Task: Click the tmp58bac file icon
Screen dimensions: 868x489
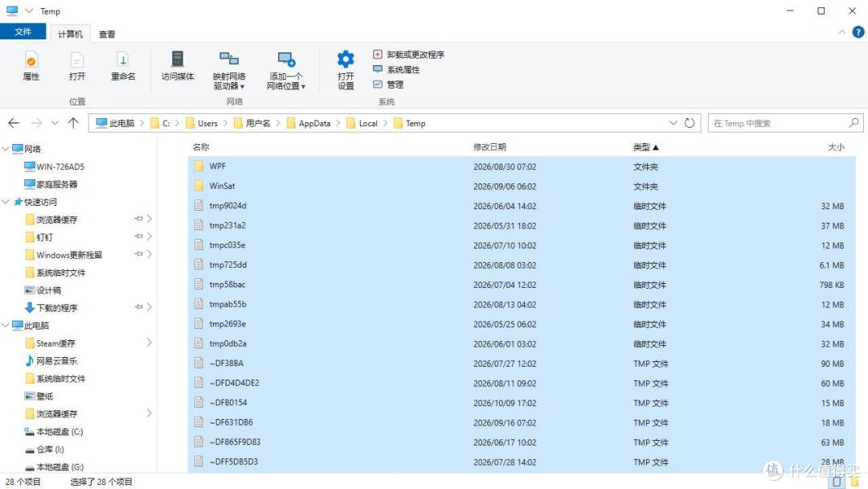Action: pyautogui.click(x=199, y=284)
